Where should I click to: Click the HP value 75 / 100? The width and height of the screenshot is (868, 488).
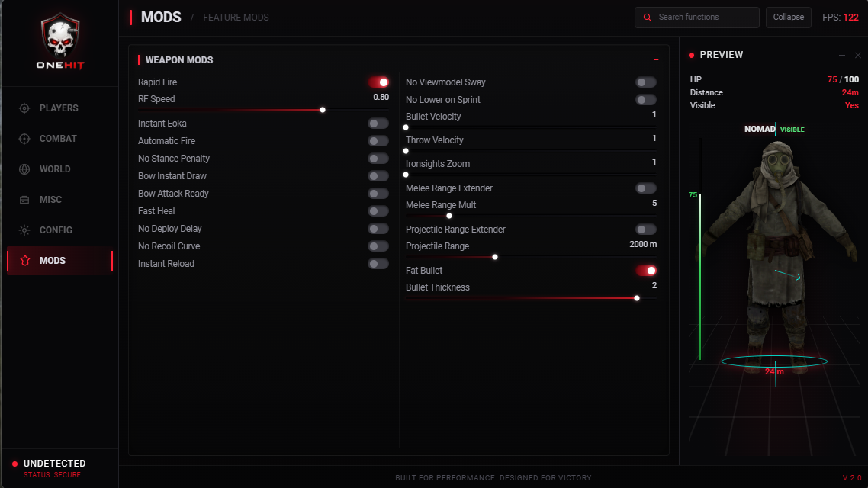point(843,79)
